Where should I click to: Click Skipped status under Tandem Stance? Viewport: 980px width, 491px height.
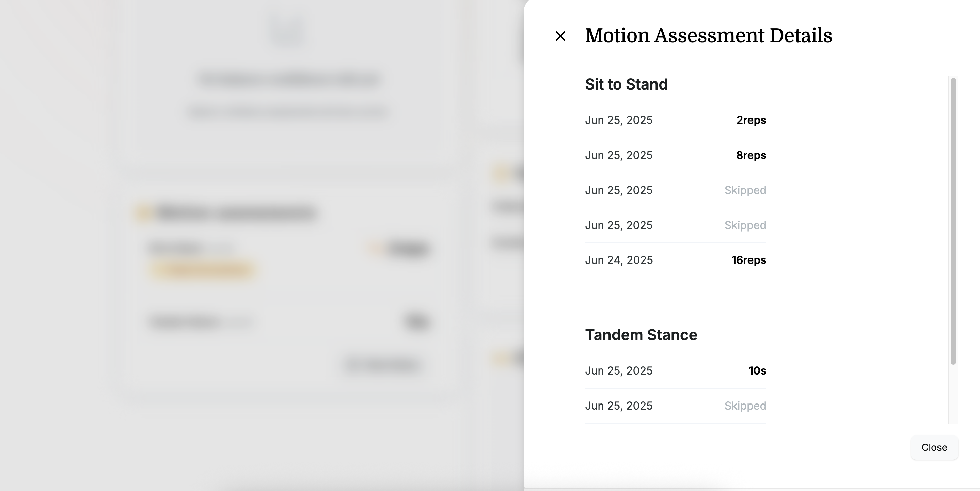[745, 406]
